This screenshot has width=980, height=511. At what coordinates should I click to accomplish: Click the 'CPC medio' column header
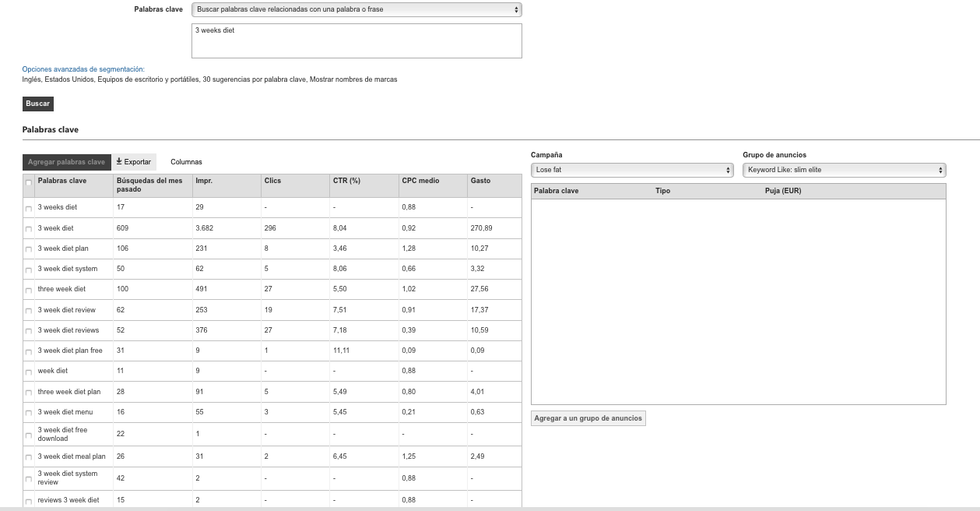433,185
